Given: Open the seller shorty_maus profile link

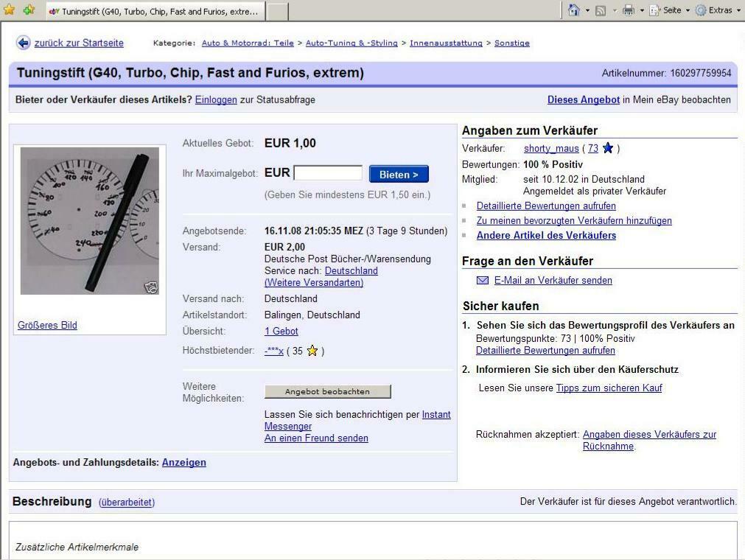Looking at the screenshot, I should pyautogui.click(x=551, y=148).
